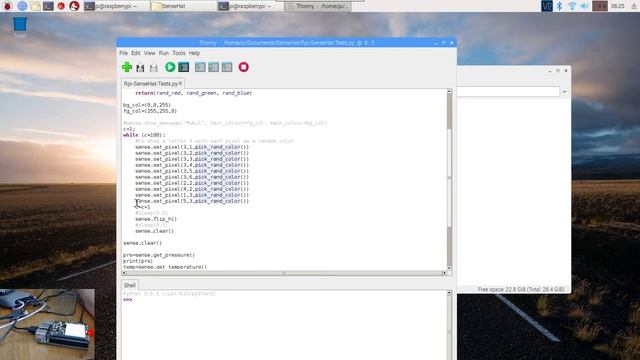Click the 'prs=sense.get_pressure()' line
The width and height of the screenshot is (640, 360).
pos(159,255)
